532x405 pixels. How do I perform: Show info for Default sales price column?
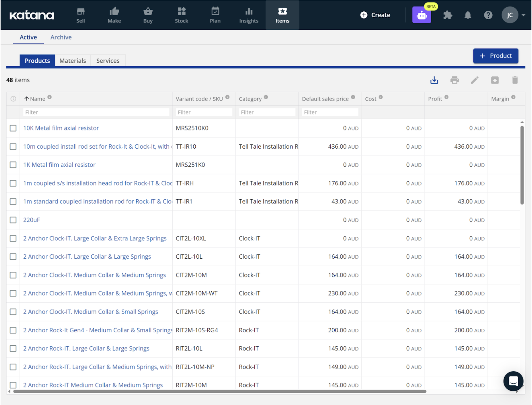(x=353, y=97)
